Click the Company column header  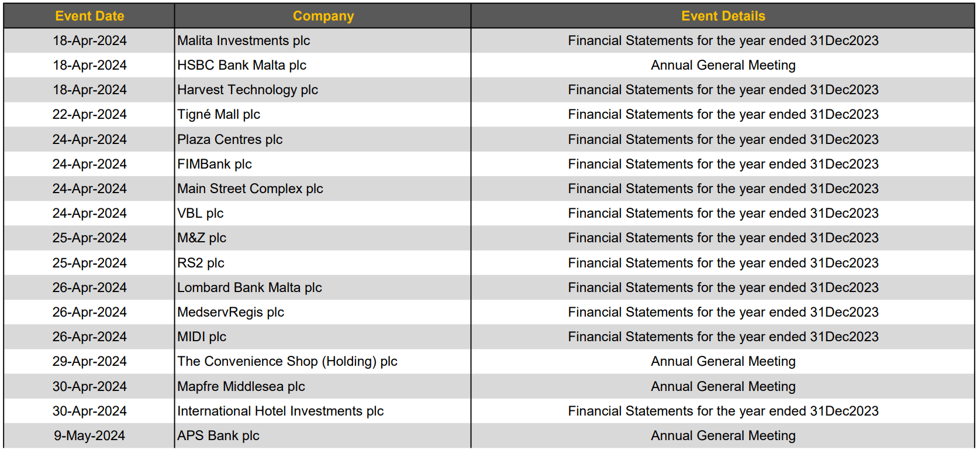(x=323, y=16)
